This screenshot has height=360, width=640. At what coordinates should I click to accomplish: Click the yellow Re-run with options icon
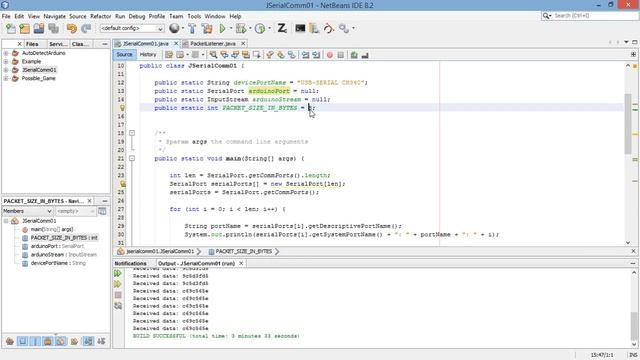[x=118, y=284]
